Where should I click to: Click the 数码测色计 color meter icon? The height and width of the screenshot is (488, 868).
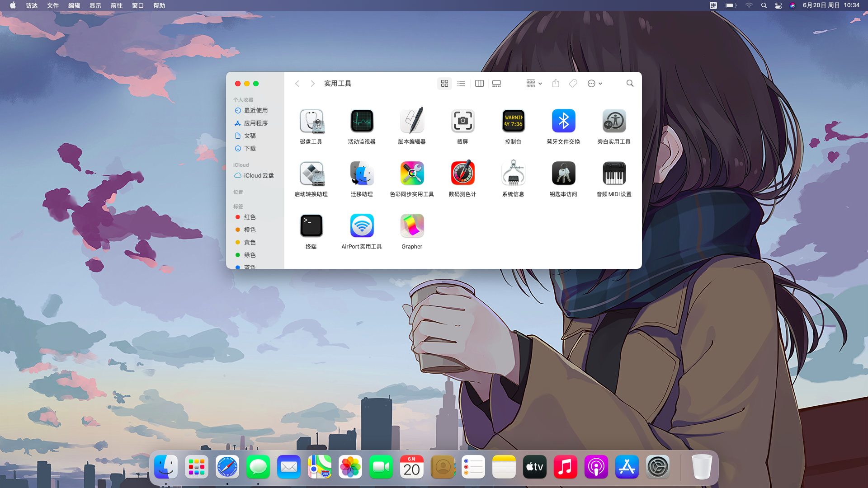pos(462,174)
